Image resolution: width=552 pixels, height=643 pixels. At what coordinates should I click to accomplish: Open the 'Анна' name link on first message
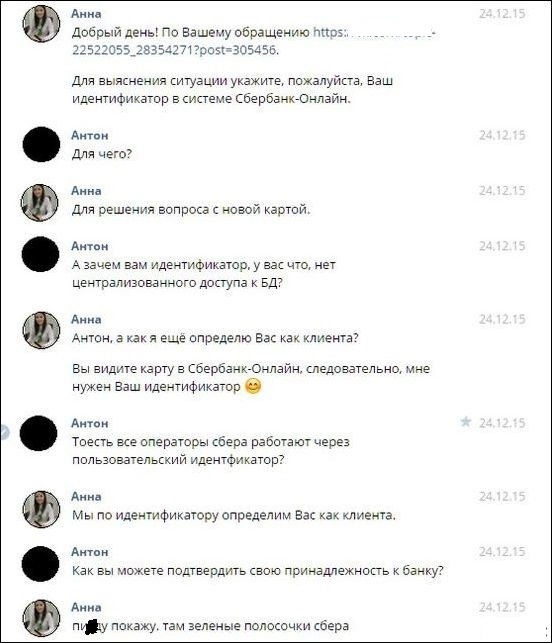click(86, 14)
